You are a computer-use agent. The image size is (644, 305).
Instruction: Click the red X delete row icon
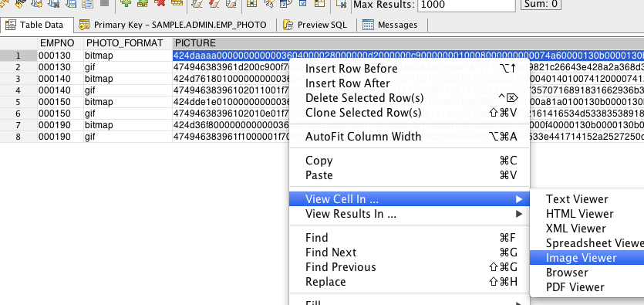pos(160,3)
